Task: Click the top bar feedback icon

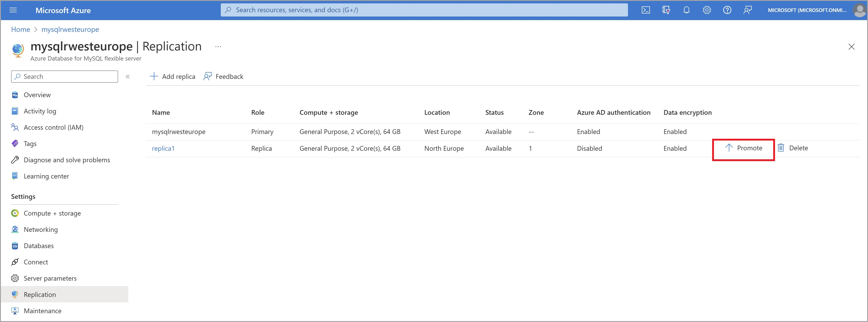Action: [x=747, y=10]
